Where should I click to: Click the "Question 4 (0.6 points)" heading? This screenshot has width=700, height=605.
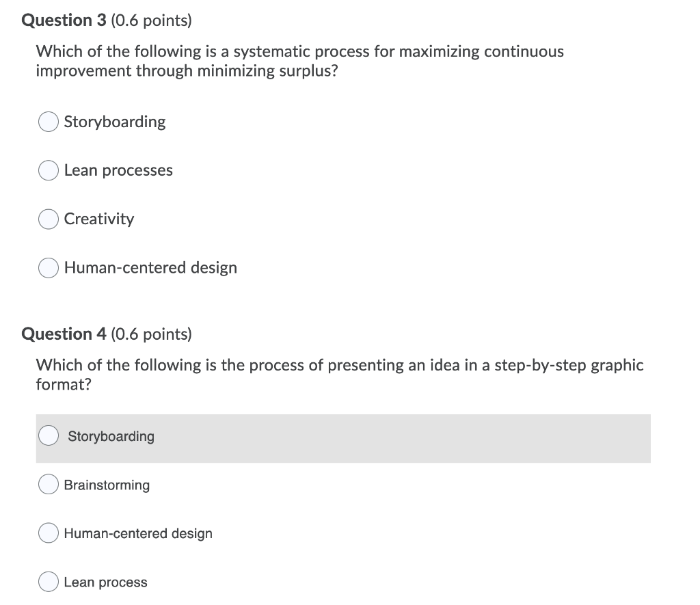click(107, 334)
